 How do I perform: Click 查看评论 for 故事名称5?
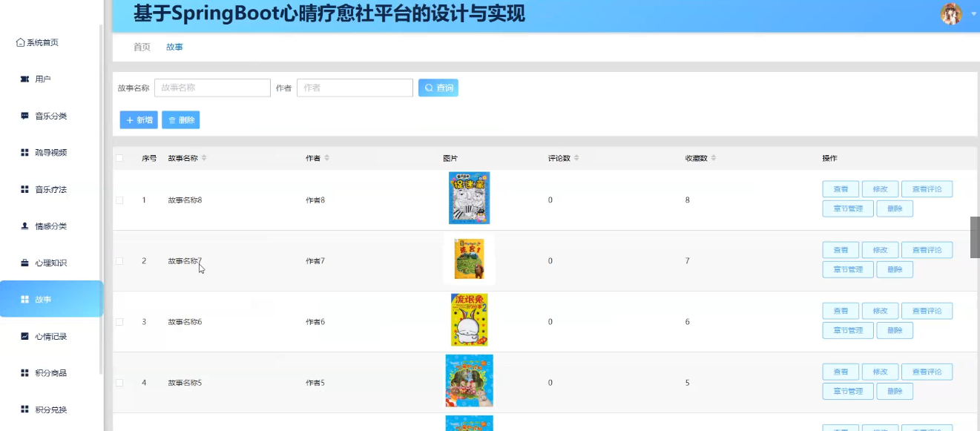coord(927,372)
